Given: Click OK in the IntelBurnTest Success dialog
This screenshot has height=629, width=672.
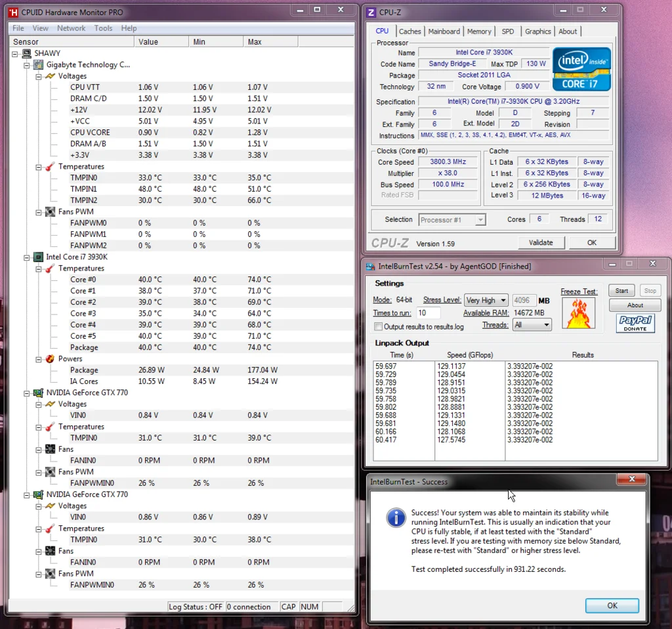Looking at the screenshot, I should [x=612, y=605].
